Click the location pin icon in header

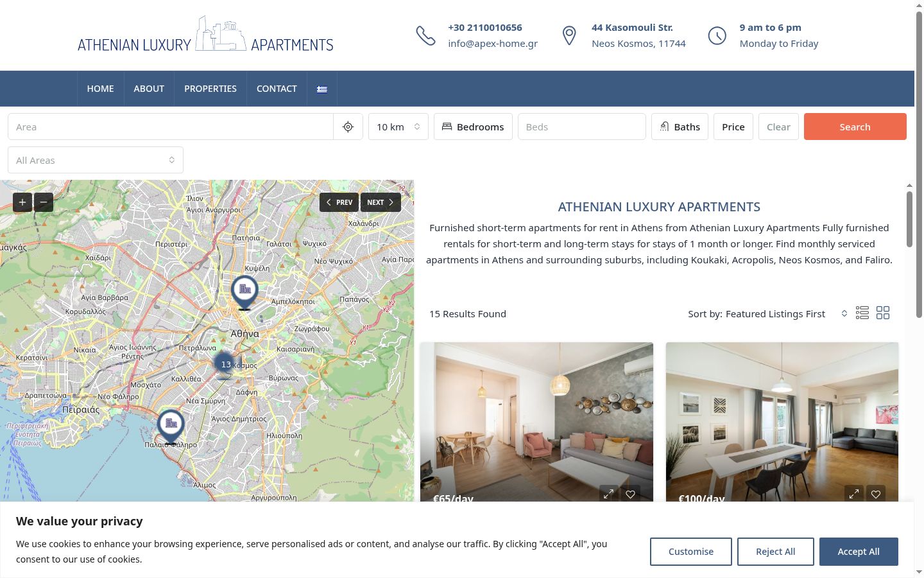[x=569, y=35]
